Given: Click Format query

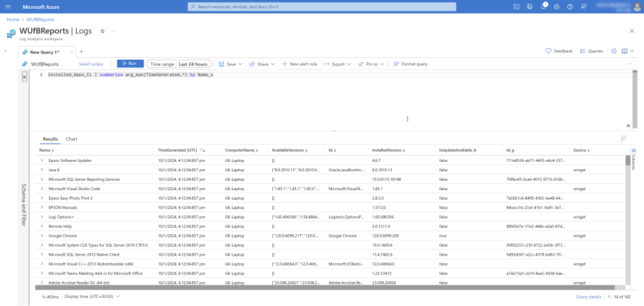Looking at the screenshot, I should pos(410,64).
